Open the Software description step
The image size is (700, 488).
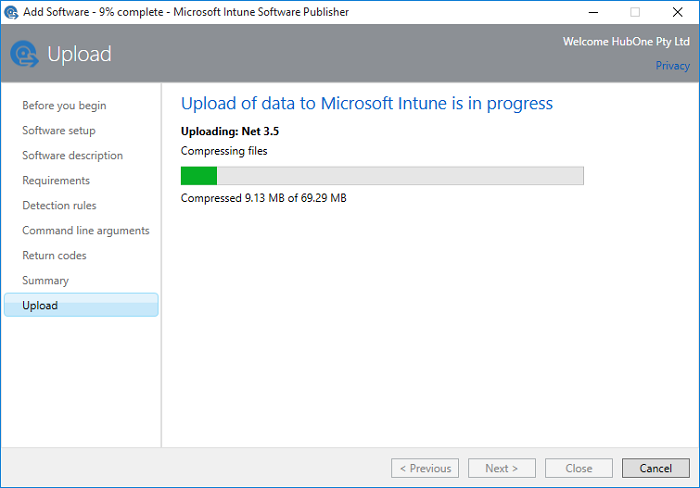[x=72, y=155]
